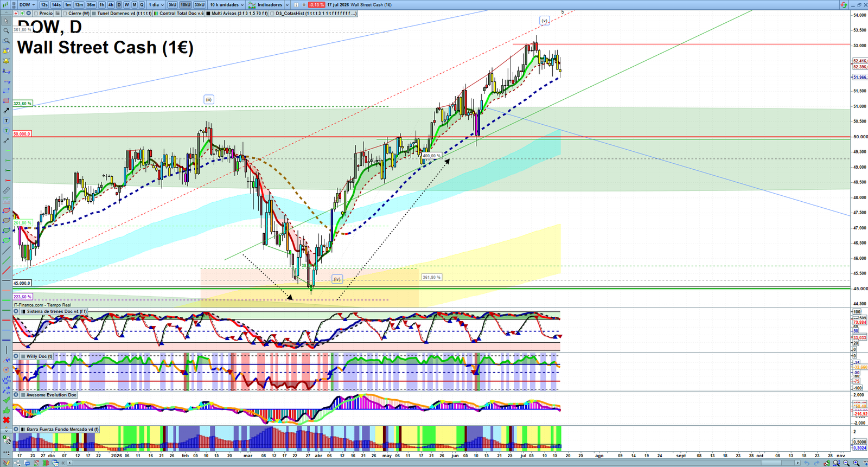Select the text bubble annotation tool

[6, 131]
